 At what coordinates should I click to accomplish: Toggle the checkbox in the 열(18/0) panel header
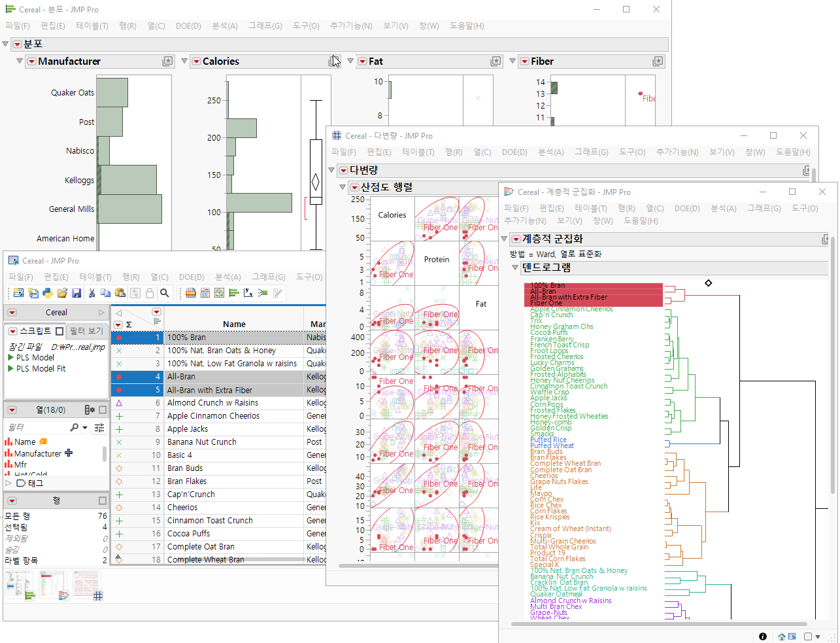click(103, 409)
